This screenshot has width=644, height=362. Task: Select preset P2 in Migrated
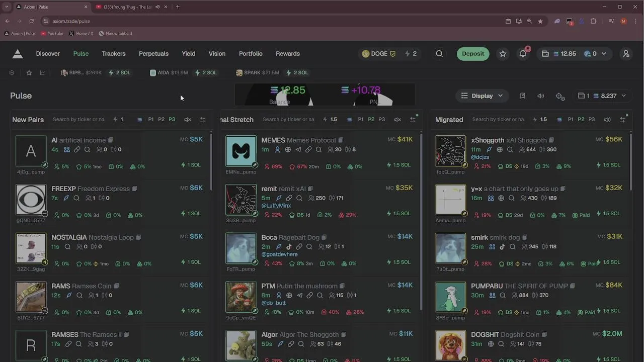581,120
